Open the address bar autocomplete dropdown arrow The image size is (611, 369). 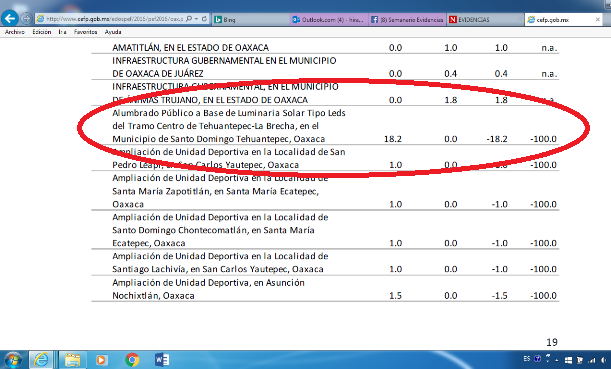pyautogui.click(x=196, y=19)
